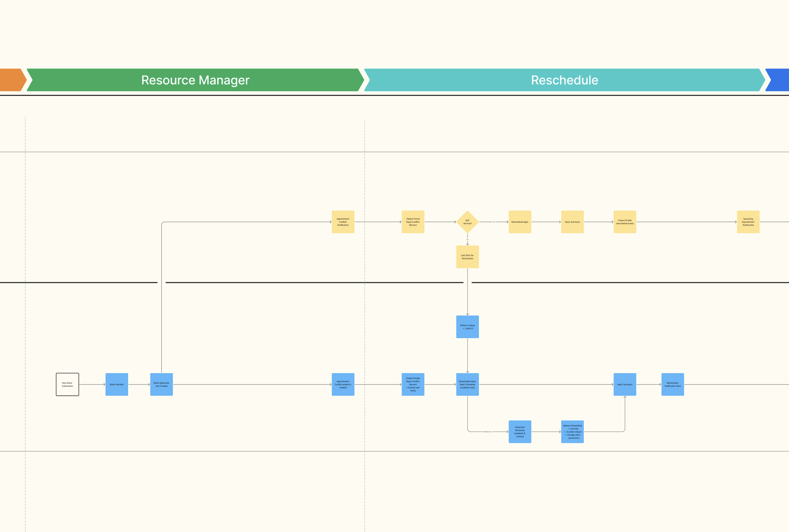Select the Resource Manager phase banner
The image size is (789, 532).
pyautogui.click(x=195, y=80)
